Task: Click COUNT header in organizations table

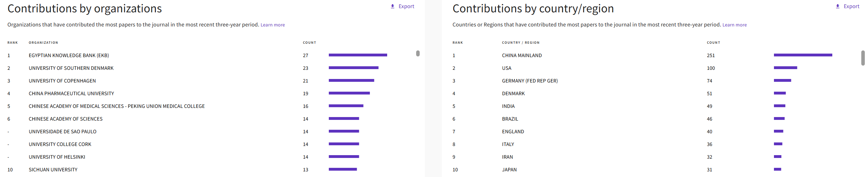Action: (x=309, y=43)
